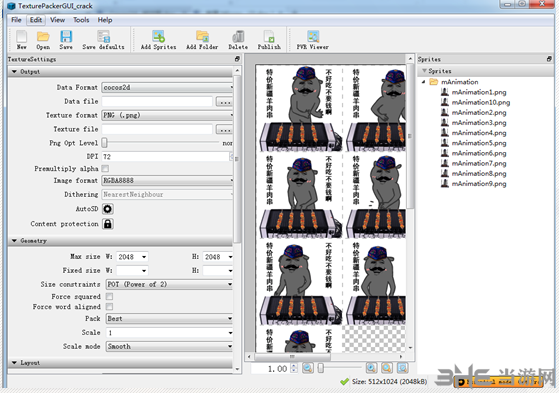
Task: Click the canvas horizontal scrollbar thumb
Action: click(292, 356)
